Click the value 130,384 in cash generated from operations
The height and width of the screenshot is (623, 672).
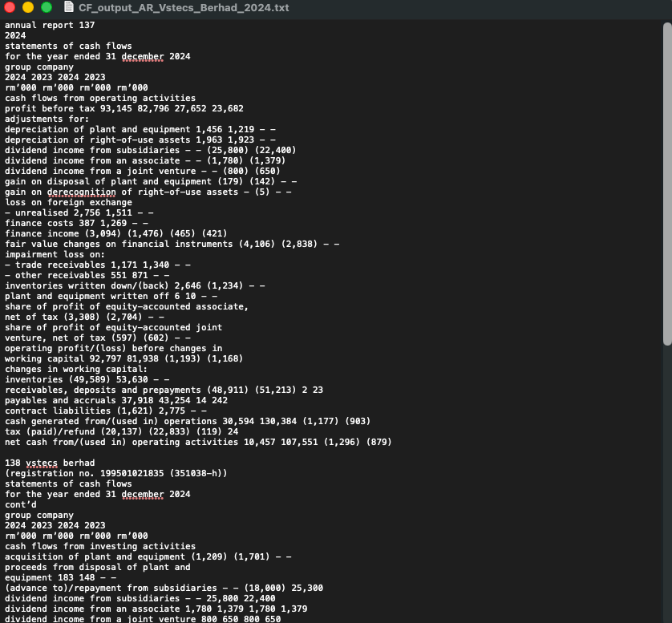click(278, 421)
